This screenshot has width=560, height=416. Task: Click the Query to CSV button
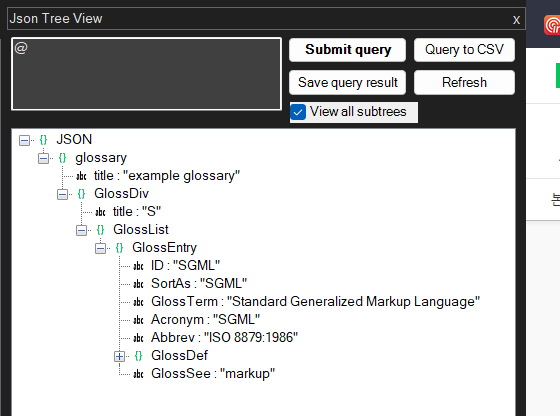[464, 50]
